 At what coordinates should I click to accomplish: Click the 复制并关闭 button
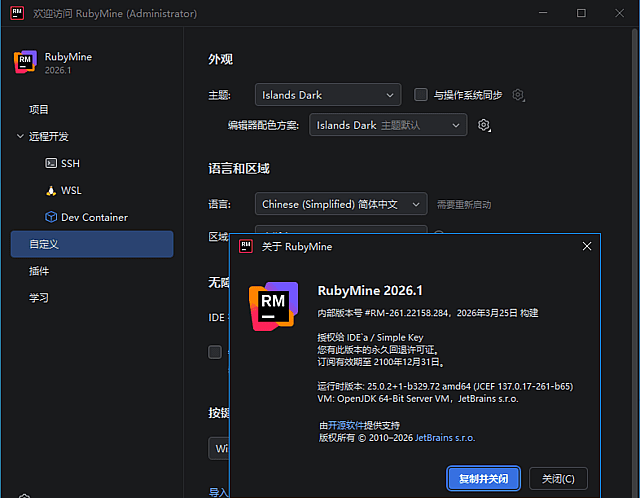(484, 478)
